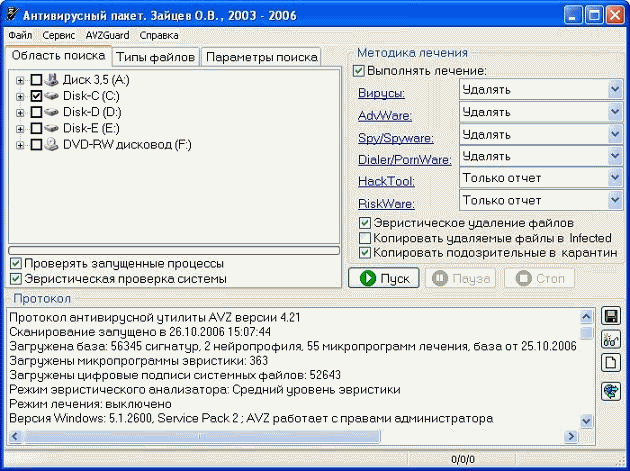630x471 pixels.
Task: Start scanning with the Пуск button
Action: coord(384,278)
